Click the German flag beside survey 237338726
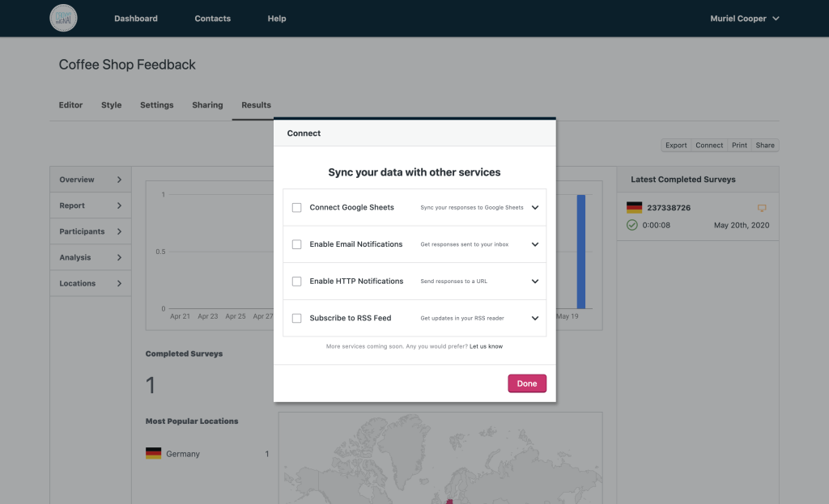Image resolution: width=829 pixels, height=504 pixels. tap(634, 208)
